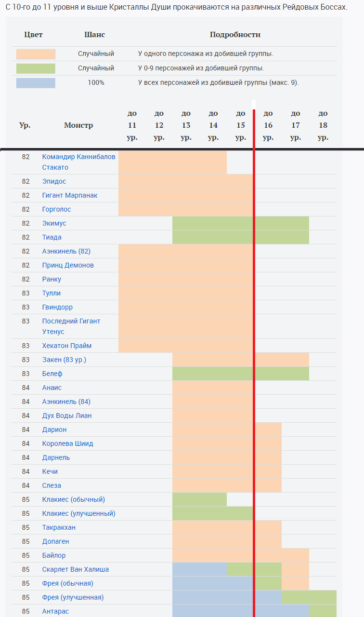Open the Экимус raid boss link
The width and height of the screenshot is (364, 617).
[54, 223]
